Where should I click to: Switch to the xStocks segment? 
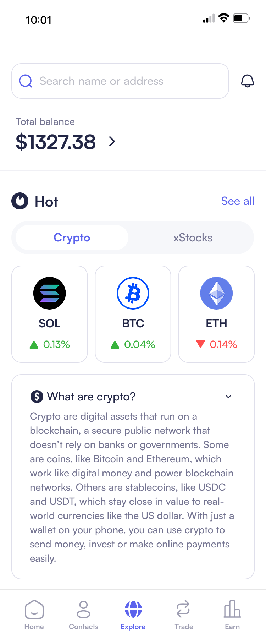click(193, 238)
